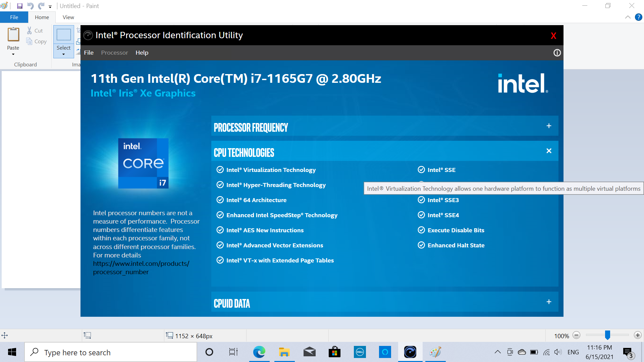Viewport: 644px width, 362px height.
Task: Click the intel.com processor_number link
Action: (x=141, y=267)
